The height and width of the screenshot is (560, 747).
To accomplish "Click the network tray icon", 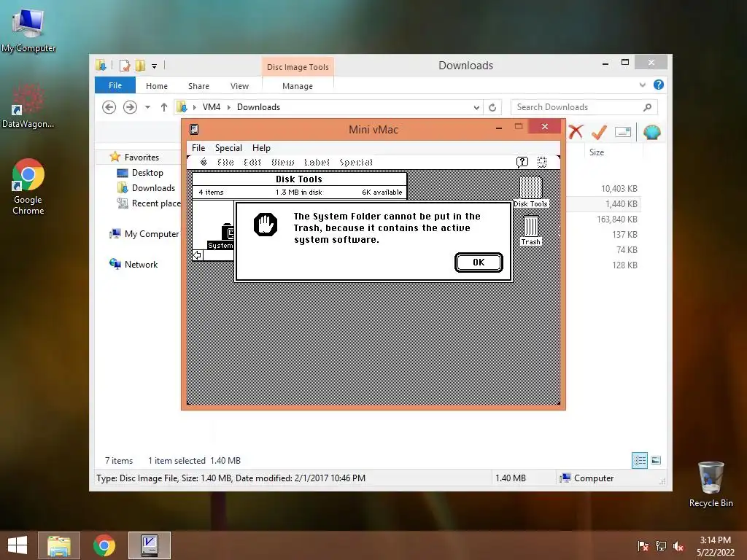I will pyautogui.click(x=661, y=546).
